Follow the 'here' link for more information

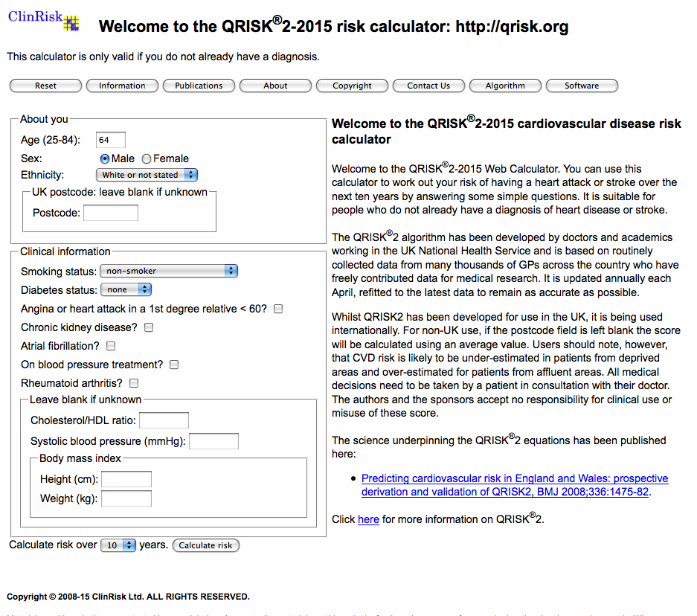(368, 519)
